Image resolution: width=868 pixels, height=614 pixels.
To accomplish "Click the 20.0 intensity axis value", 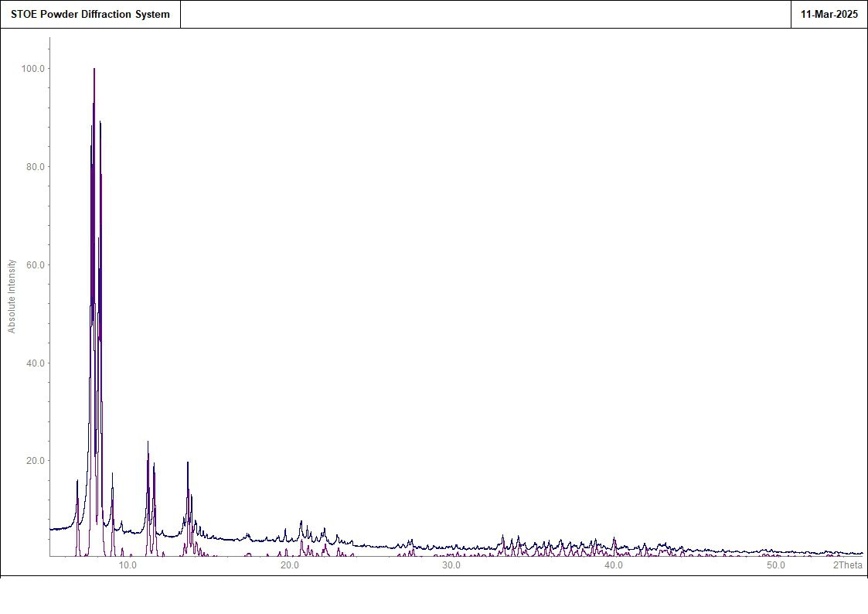I will click(x=36, y=461).
